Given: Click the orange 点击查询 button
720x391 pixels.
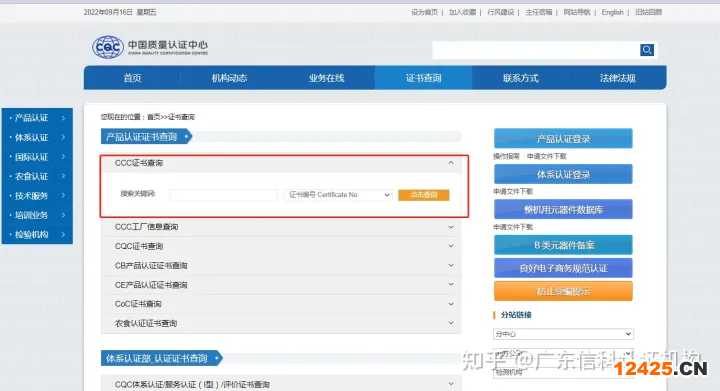Looking at the screenshot, I should point(423,195).
